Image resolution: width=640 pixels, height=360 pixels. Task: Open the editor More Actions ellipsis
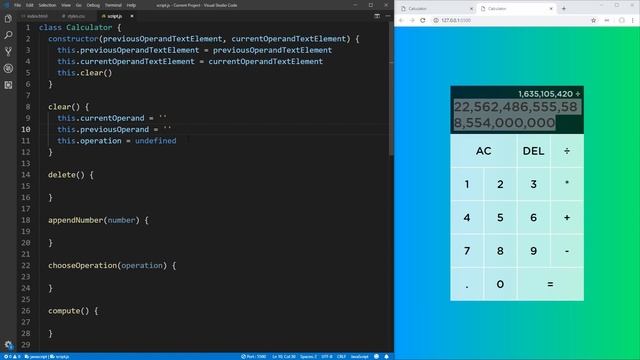click(x=388, y=16)
